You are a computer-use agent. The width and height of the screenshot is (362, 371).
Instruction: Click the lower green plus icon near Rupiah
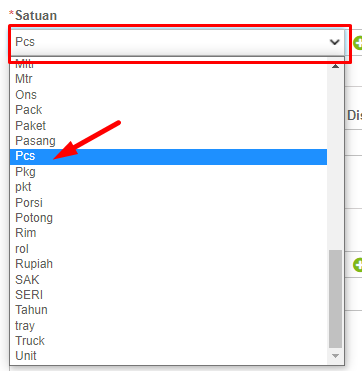click(x=358, y=265)
